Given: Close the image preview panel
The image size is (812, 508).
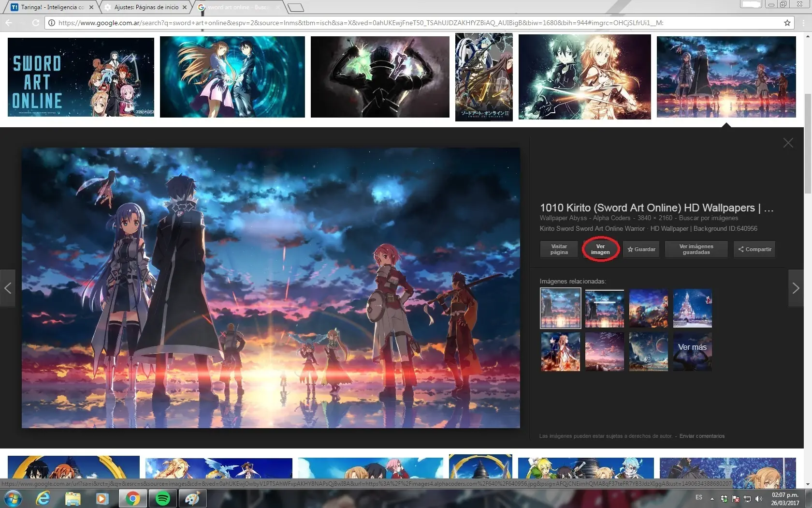Looking at the screenshot, I should (x=788, y=143).
